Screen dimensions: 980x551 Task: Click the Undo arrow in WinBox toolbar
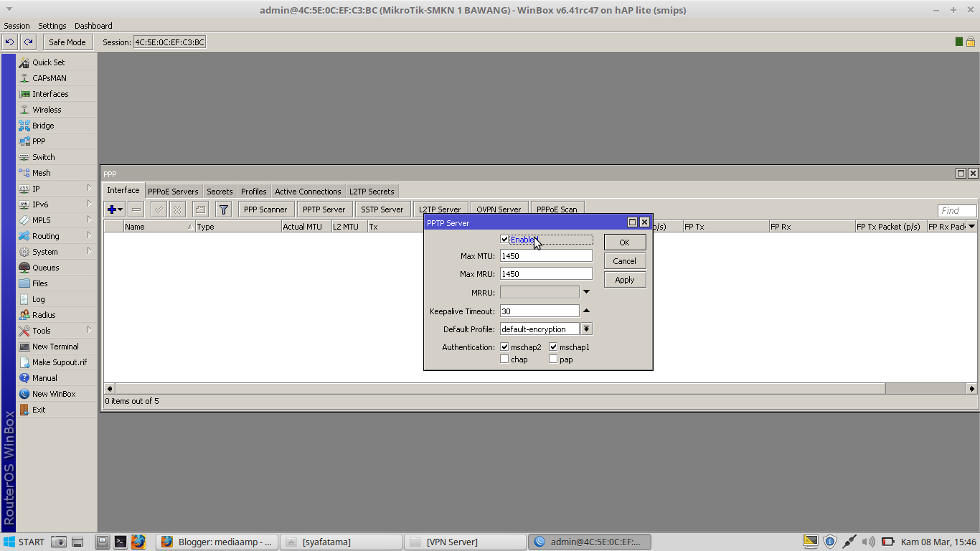(10, 42)
